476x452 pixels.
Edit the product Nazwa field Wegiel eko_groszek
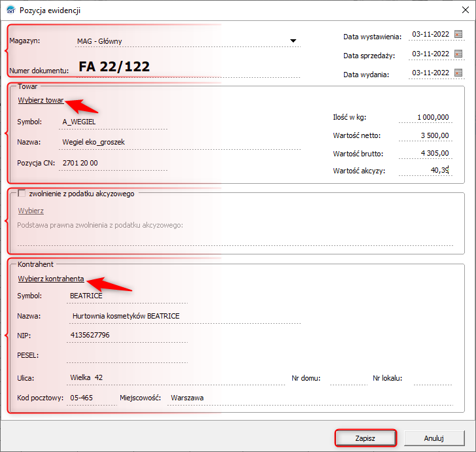[180, 142]
